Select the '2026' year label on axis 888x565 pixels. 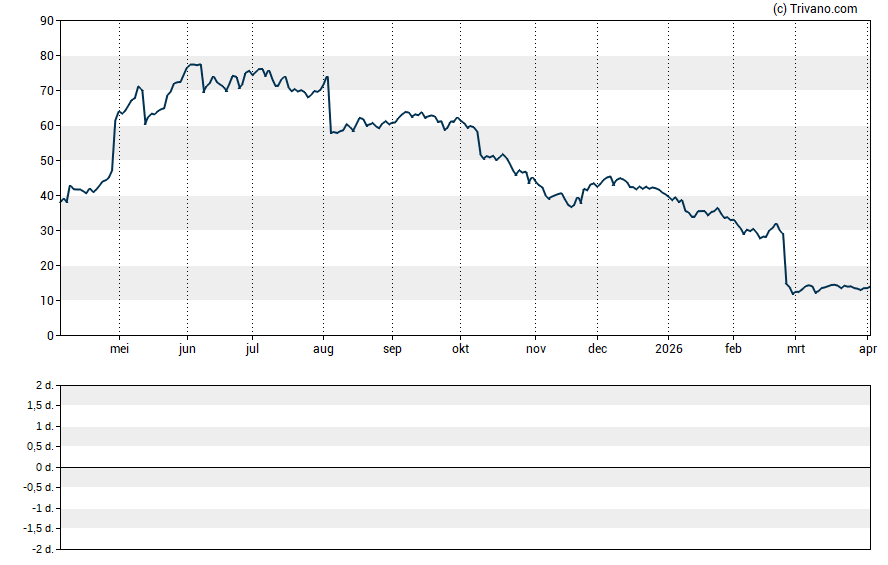click(669, 349)
